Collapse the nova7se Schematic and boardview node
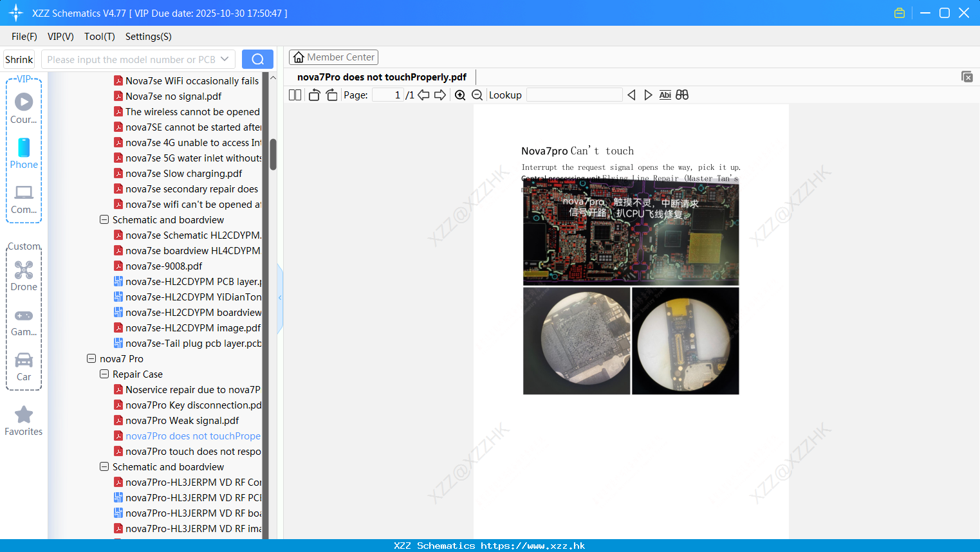Viewport: 980px width, 552px height. 104,219
